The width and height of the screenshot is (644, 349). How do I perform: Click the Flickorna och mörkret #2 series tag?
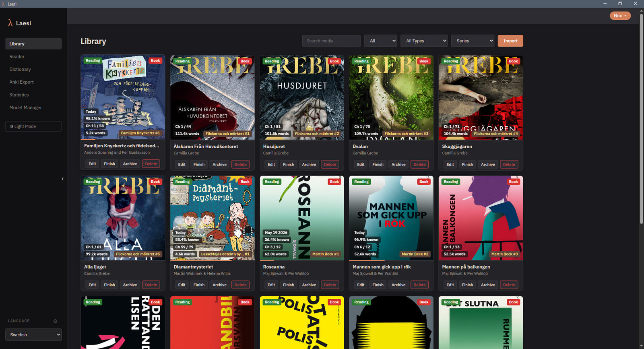[317, 134]
